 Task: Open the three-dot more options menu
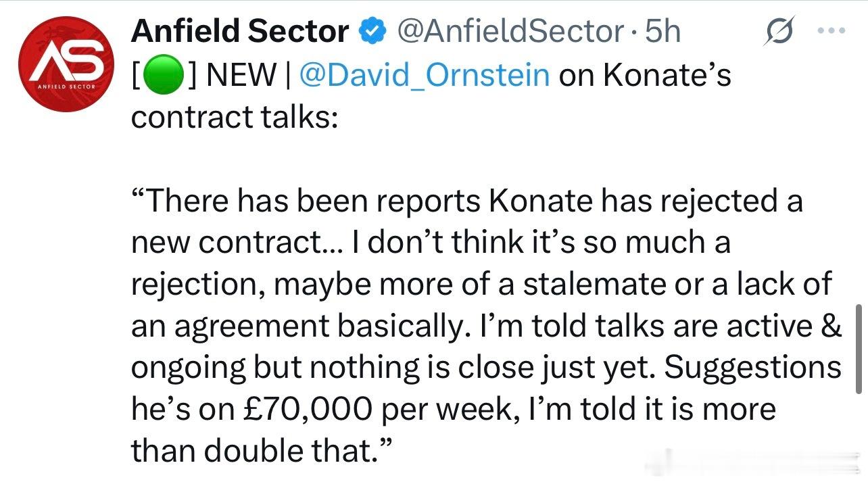832,30
